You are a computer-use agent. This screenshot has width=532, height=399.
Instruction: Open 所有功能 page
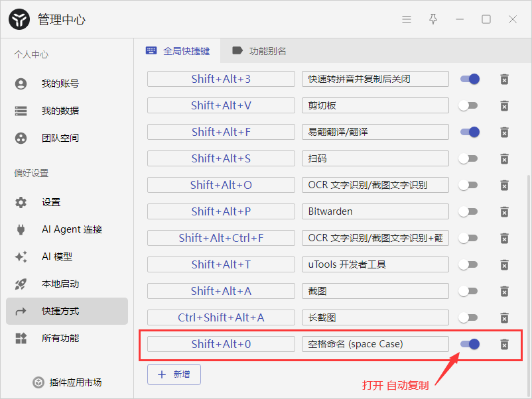tap(67, 338)
